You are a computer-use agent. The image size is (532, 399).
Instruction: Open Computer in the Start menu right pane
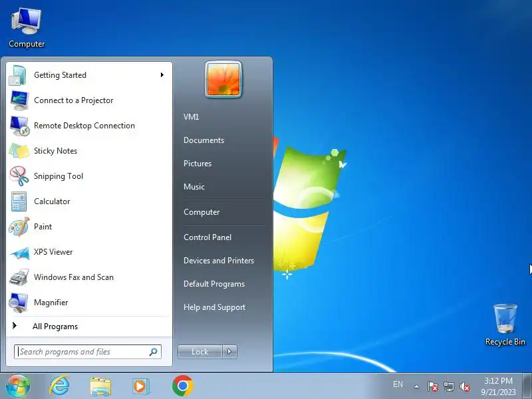pos(201,212)
